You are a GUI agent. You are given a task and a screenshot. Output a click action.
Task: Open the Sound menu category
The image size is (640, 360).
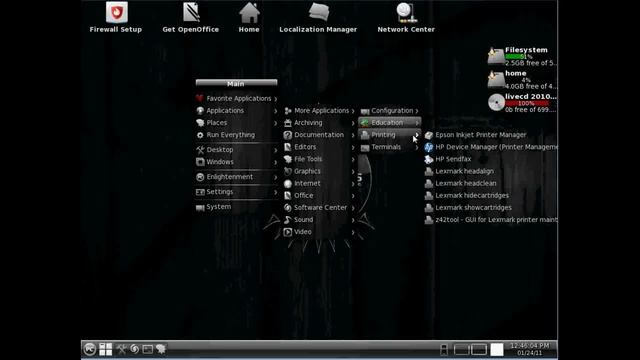(x=319, y=220)
